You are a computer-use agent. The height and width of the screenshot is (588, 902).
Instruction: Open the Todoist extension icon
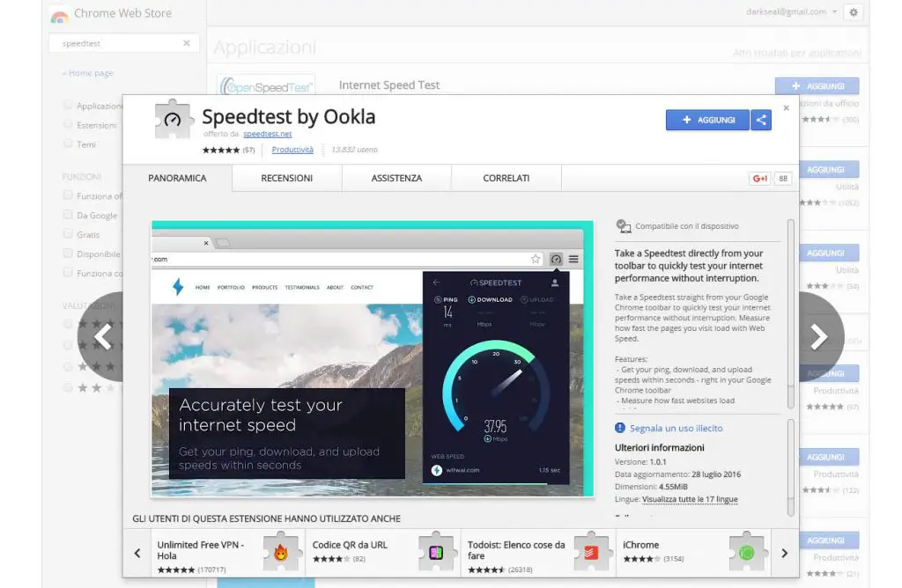pos(591,553)
